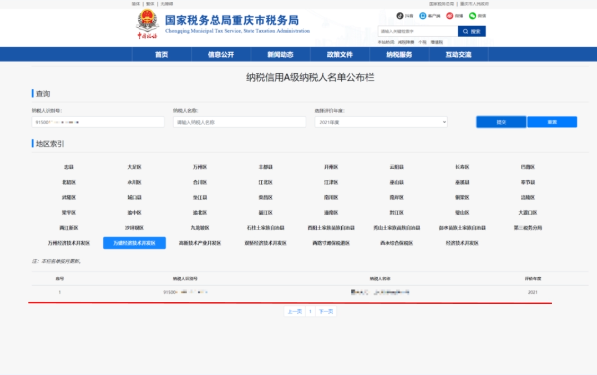Open the Weibo (微博) icon link

click(x=454, y=16)
